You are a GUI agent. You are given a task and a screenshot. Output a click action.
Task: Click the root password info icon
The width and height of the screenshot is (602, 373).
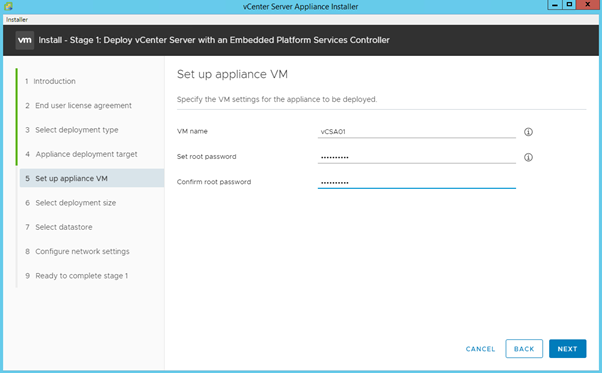(528, 157)
